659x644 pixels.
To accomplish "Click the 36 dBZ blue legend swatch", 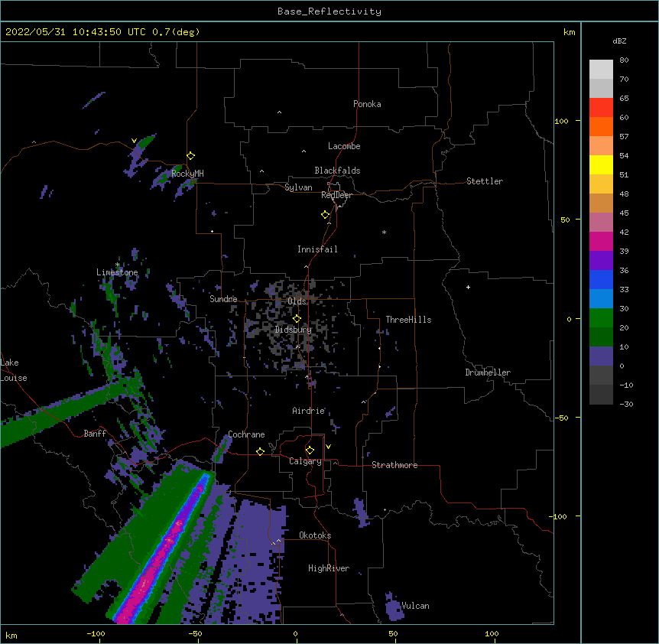I will pos(601,279).
